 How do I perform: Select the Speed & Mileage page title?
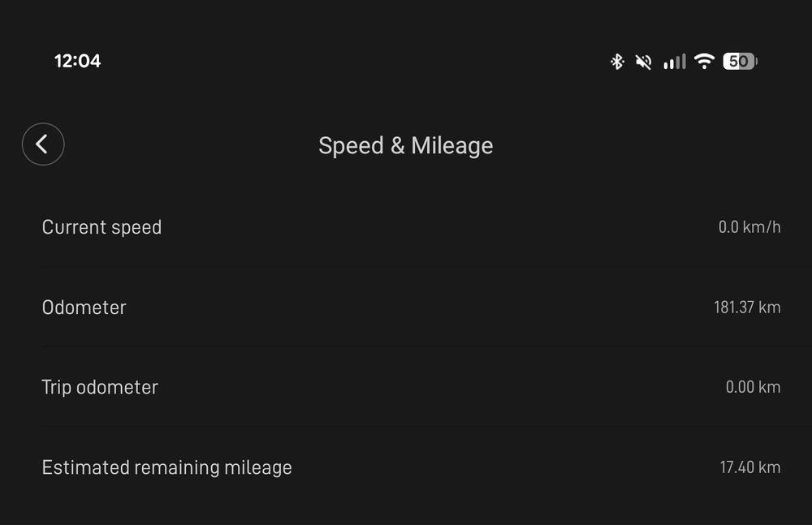(405, 145)
